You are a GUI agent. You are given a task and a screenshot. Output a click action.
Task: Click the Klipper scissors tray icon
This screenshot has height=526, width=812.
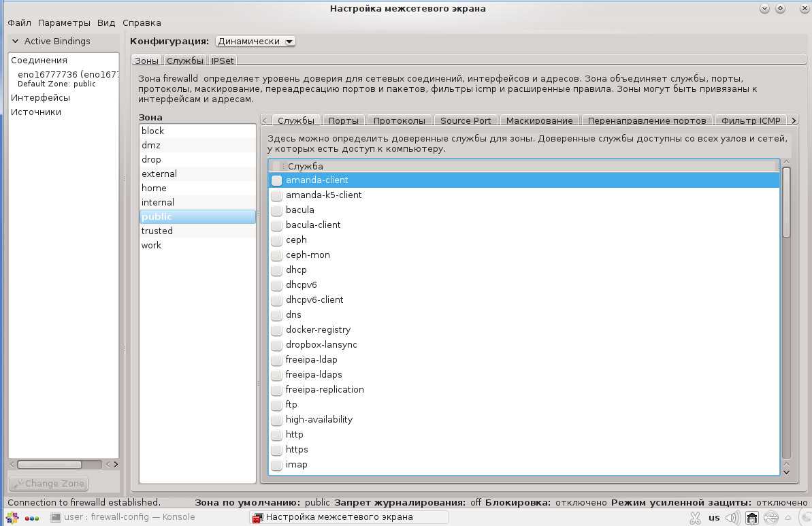point(694,518)
